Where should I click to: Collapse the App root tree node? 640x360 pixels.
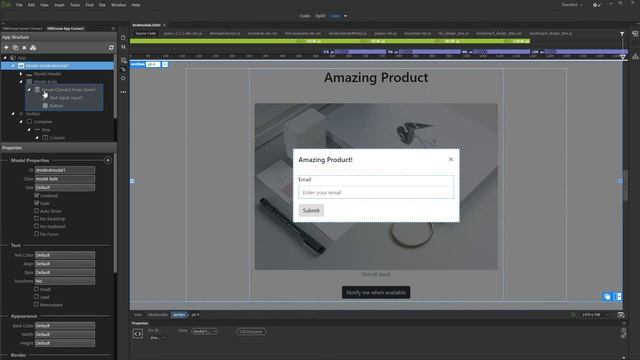(5, 58)
